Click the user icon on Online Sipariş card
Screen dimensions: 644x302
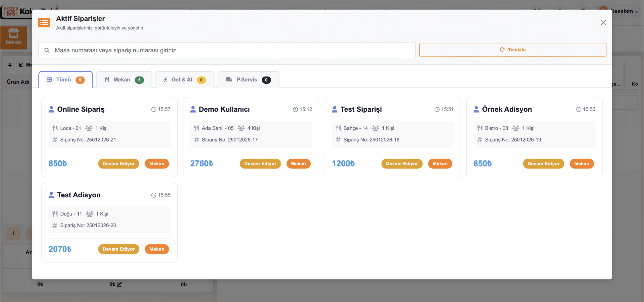tap(51, 109)
